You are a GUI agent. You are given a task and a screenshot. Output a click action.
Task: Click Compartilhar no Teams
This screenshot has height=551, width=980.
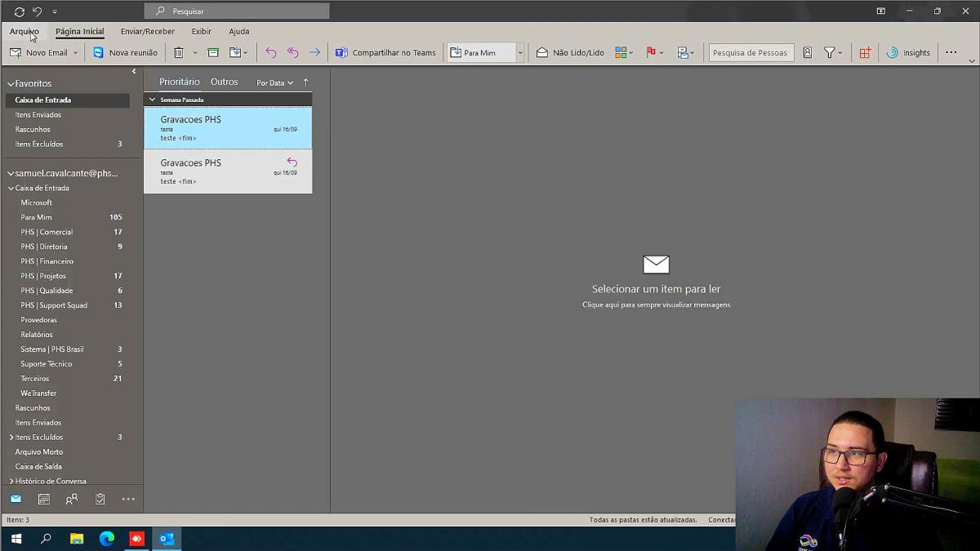385,52
